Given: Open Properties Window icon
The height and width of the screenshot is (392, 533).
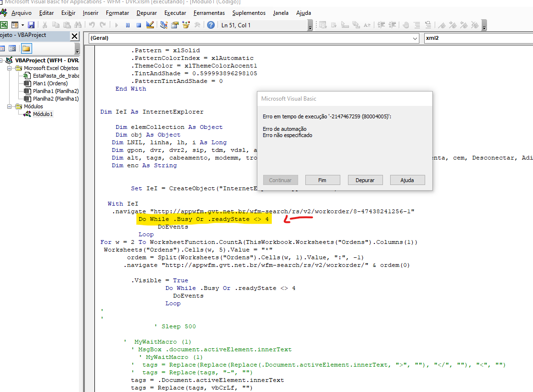Looking at the screenshot, I should [x=175, y=25].
